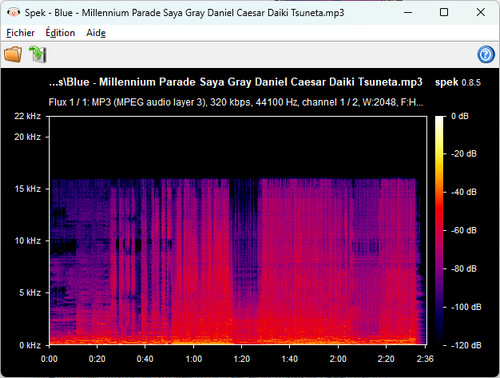
Task: Open the Fichier menu
Action: [20, 33]
